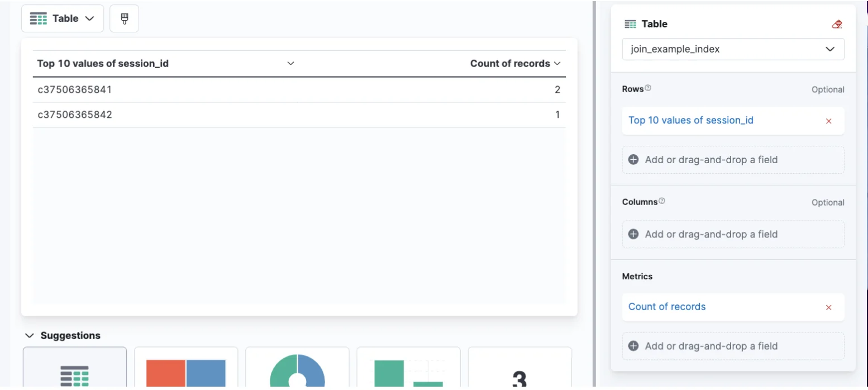This screenshot has width=868, height=390.
Task: Edit Top 10 values of session_id dimension
Action: [690, 120]
